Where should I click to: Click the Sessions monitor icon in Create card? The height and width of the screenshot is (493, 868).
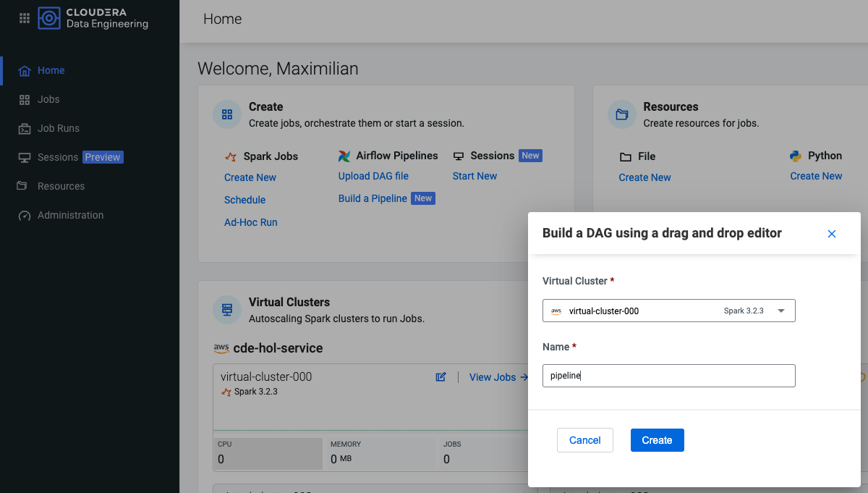point(459,156)
